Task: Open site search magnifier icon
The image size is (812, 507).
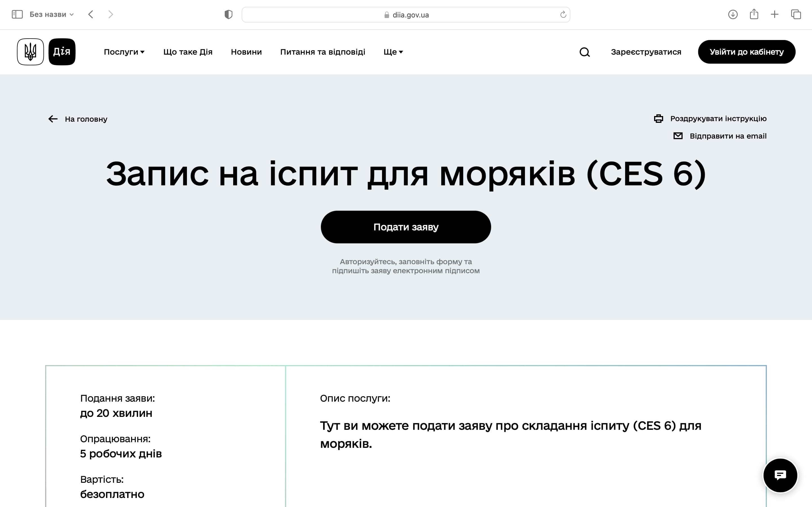Action: [584, 52]
